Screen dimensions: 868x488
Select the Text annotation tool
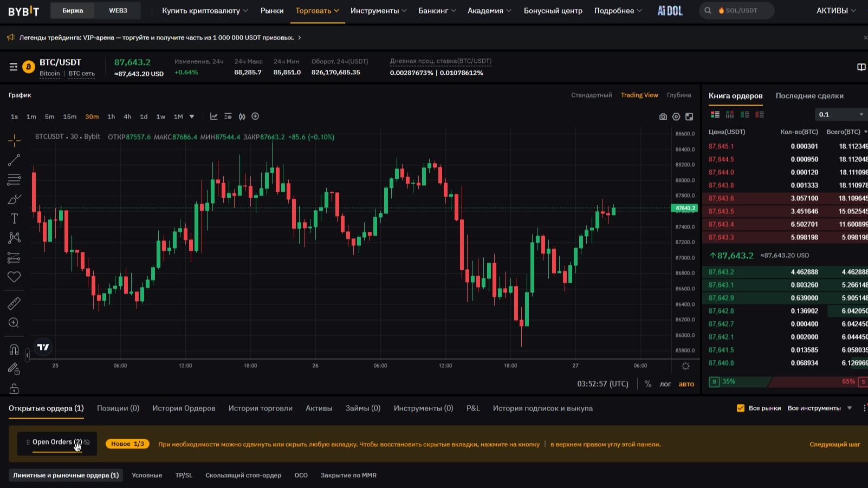tap(14, 219)
